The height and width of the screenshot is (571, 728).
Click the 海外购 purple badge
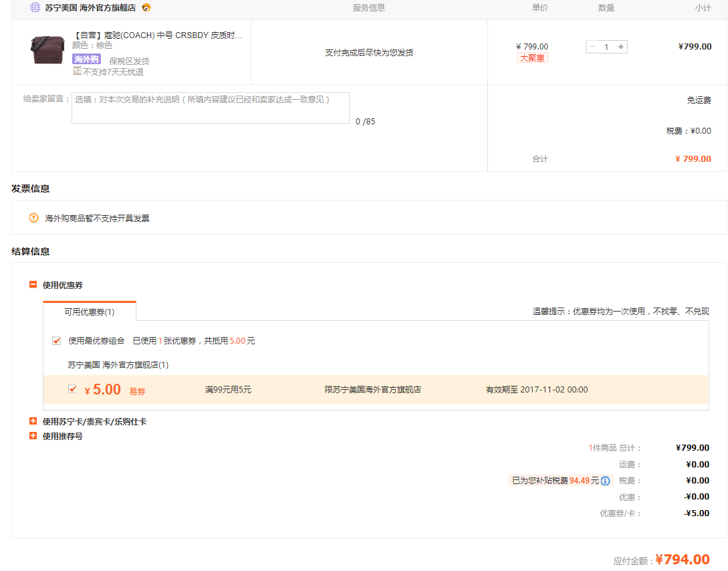86,60
